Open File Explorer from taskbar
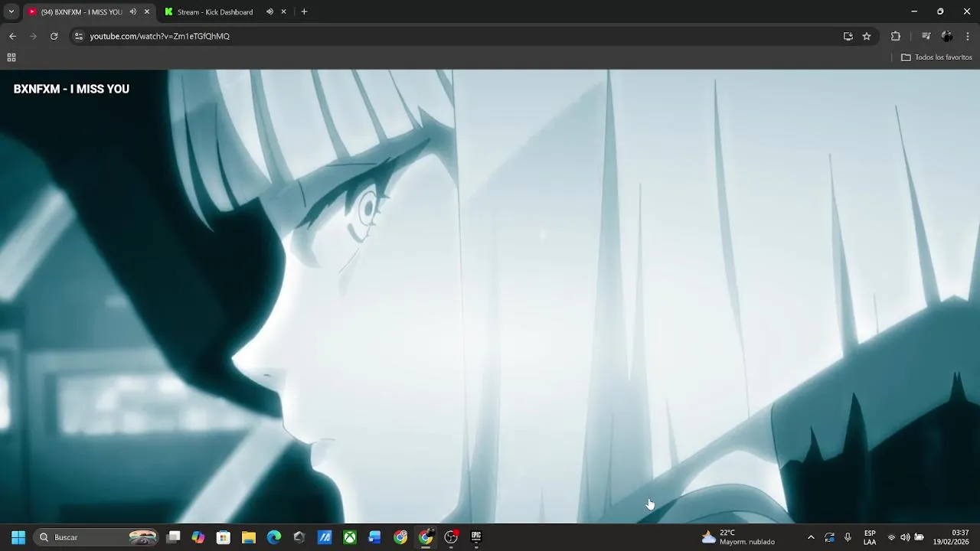 tap(249, 537)
